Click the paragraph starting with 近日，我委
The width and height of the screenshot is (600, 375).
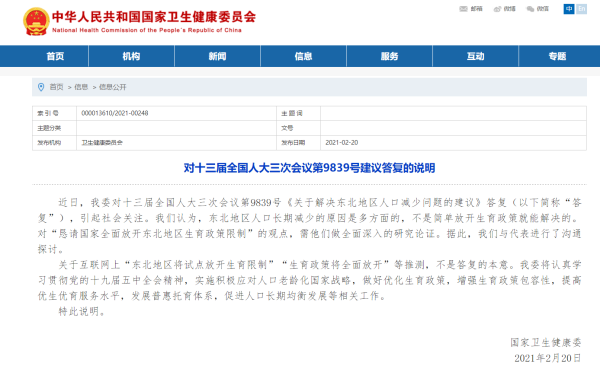tap(309, 226)
